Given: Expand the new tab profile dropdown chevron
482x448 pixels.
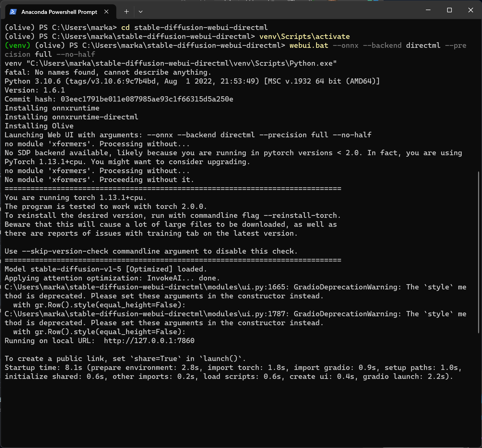Looking at the screenshot, I should coord(141,12).
